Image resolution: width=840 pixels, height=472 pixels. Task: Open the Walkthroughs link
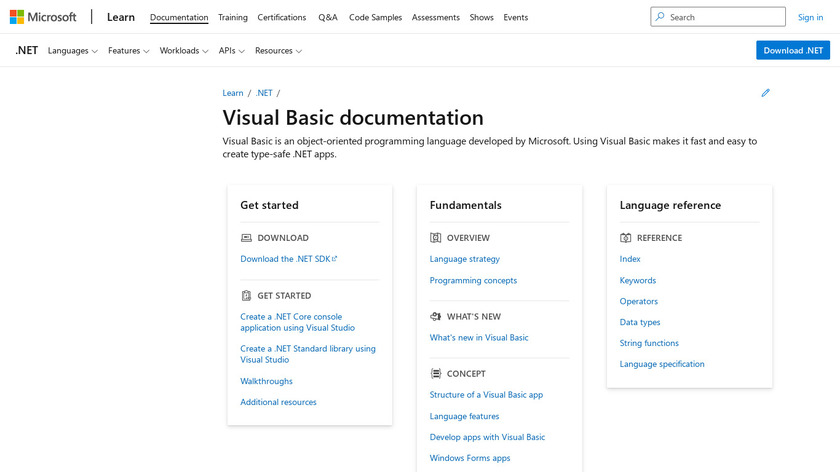[266, 381]
